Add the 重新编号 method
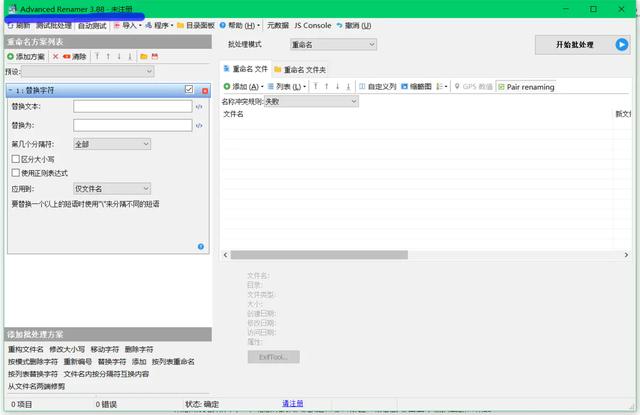The width and height of the screenshot is (640, 415). coord(78,362)
